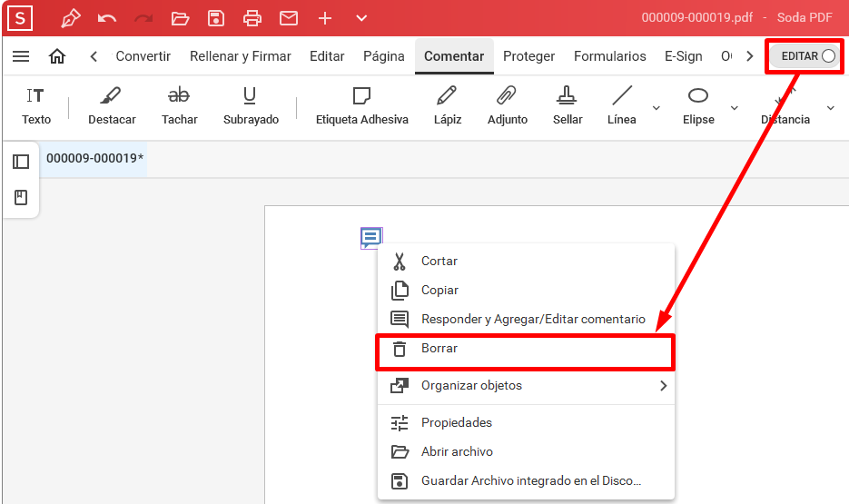Select the Distancia measurement tool

click(785, 106)
